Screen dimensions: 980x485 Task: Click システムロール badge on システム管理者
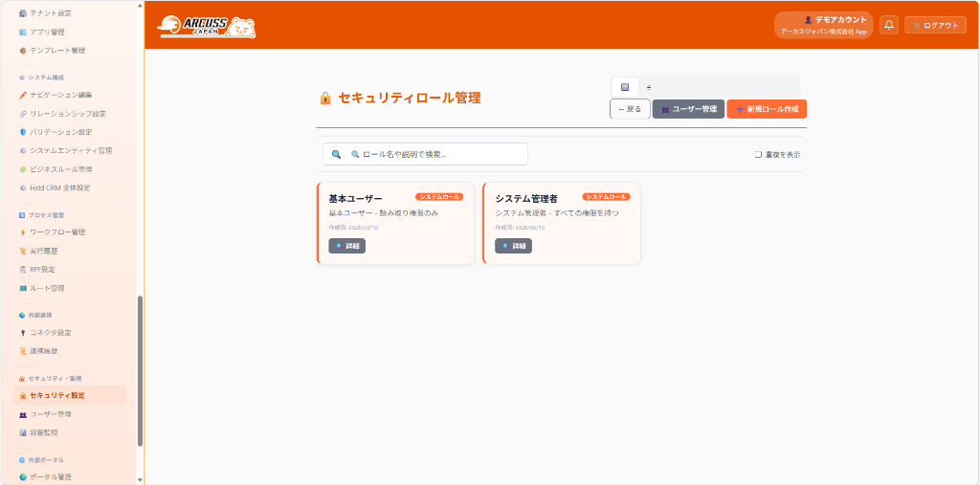[606, 197]
